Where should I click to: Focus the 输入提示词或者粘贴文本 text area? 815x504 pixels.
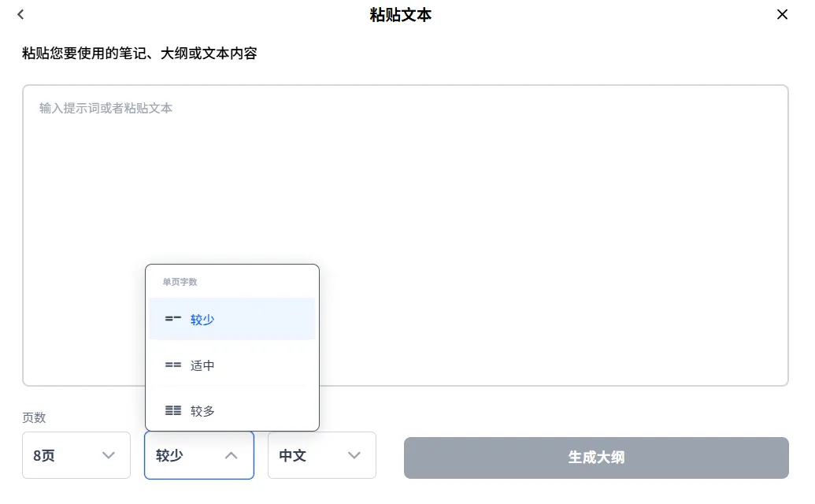coord(405,235)
